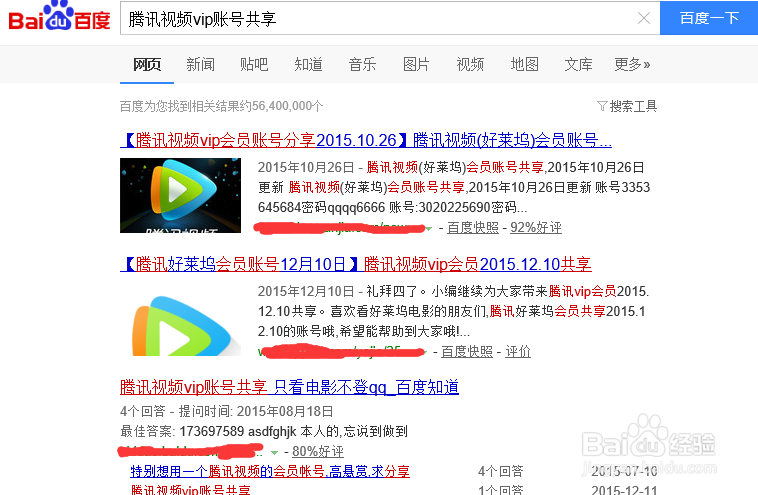Switch to the 音乐 tab

click(362, 64)
